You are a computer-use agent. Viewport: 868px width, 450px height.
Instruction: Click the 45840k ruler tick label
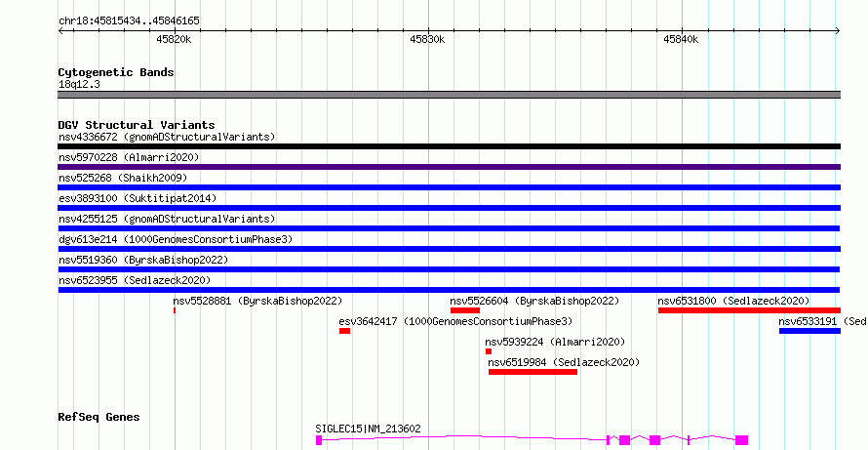pos(681,39)
